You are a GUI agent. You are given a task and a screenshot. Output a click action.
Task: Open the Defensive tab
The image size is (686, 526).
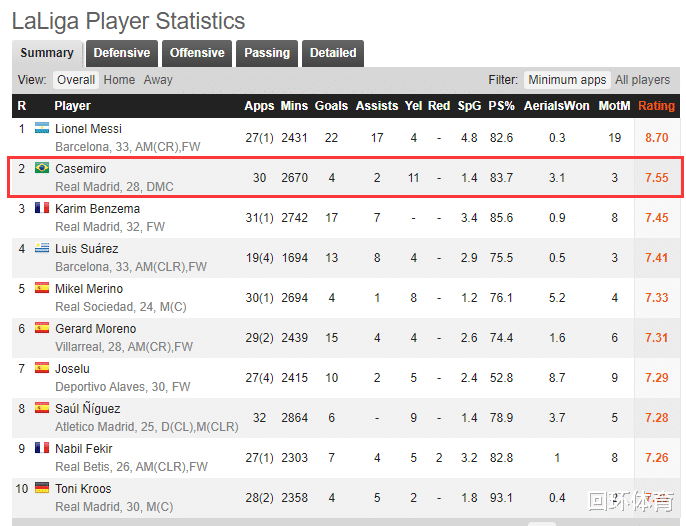click(122, 53)
